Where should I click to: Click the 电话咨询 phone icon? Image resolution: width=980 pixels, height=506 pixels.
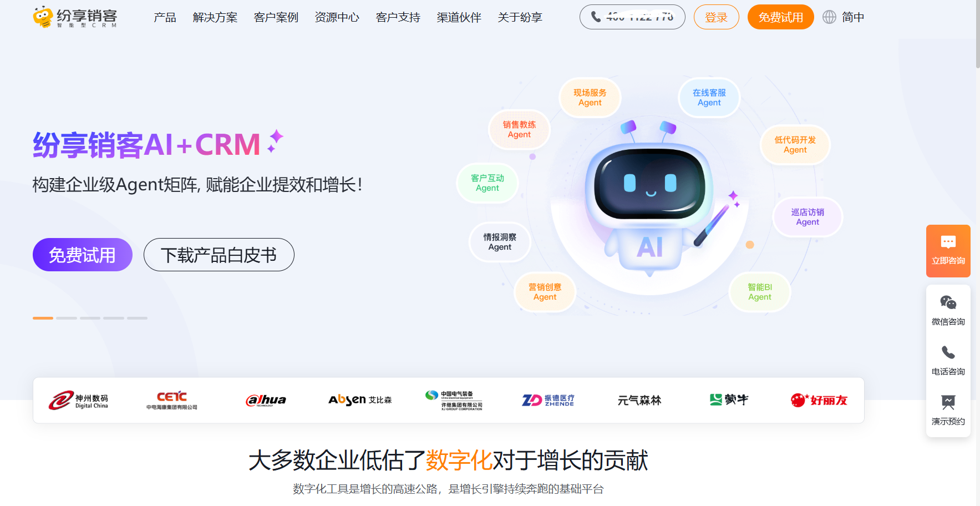tap(948, 353)
